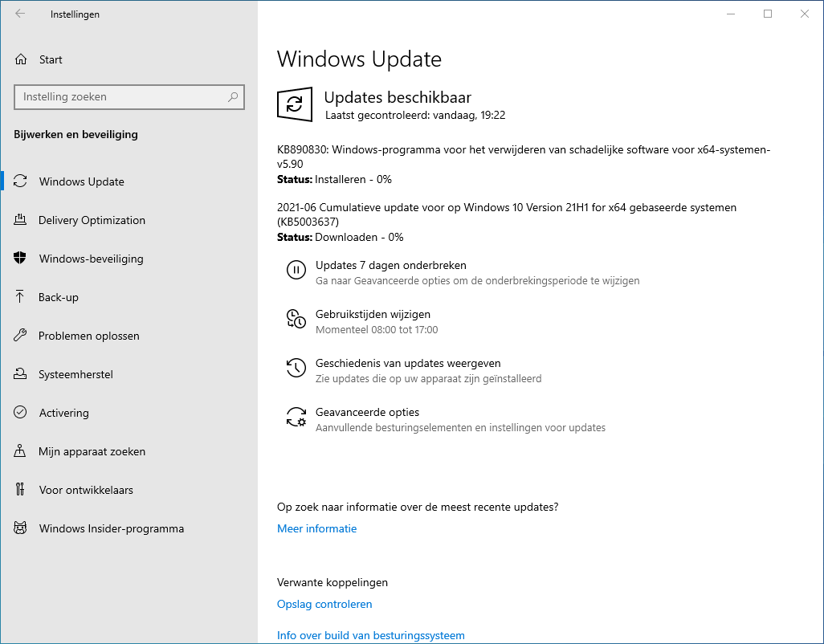Select Back-up in the sidebar
This screenshot has width=824, height=644.
(59, 297)
